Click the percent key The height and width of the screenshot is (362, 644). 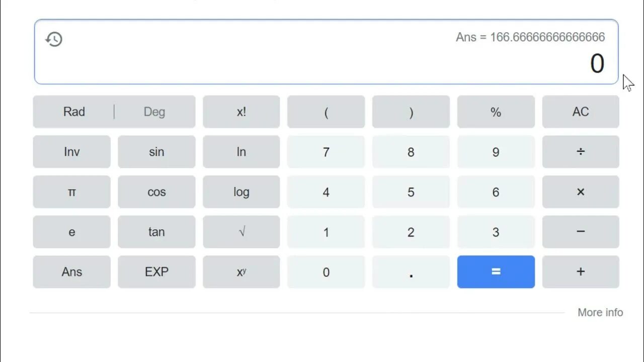point(496,112)
